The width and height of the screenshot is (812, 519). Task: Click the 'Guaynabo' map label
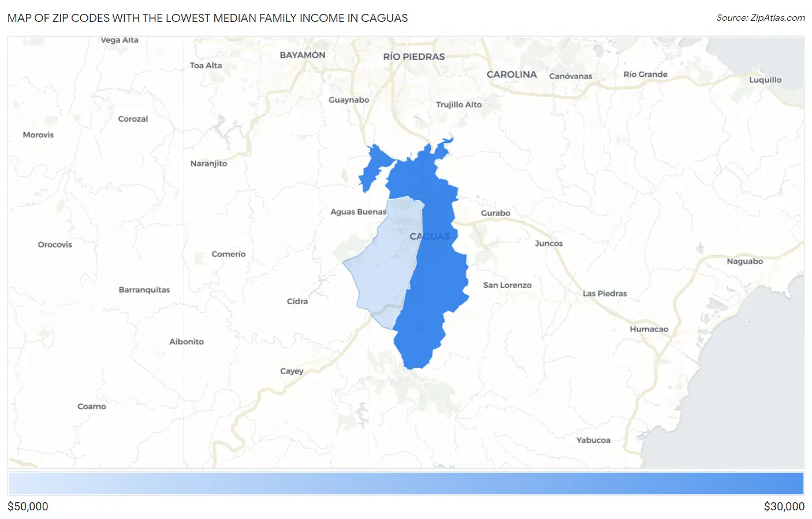(x=349, y=100)
